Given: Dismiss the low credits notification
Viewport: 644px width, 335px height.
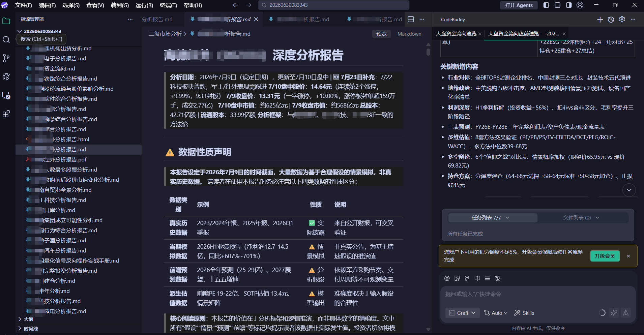Looking at the screenshot, I should coord(628,256).
